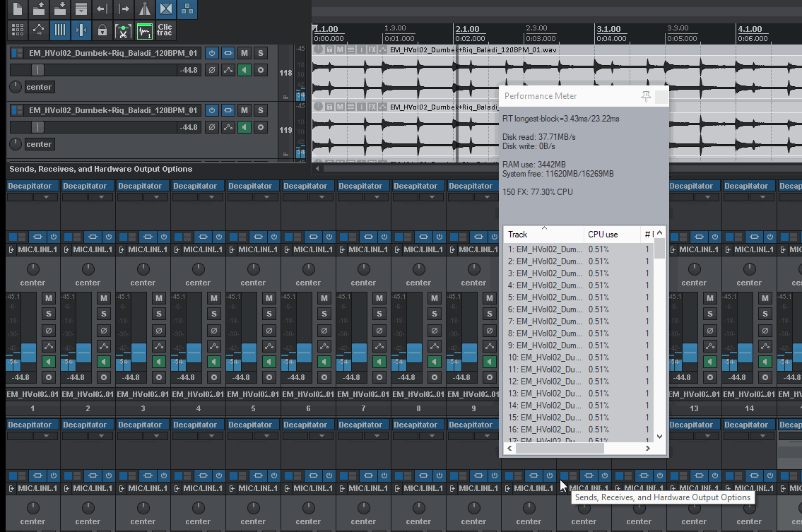Click timeline ruler at measure 3.1.00

coord(608,29)
